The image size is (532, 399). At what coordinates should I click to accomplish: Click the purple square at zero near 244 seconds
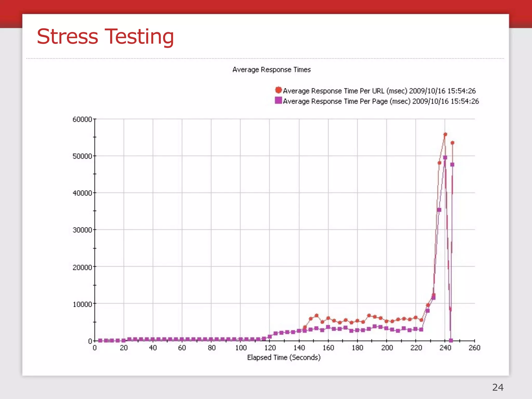451,340
